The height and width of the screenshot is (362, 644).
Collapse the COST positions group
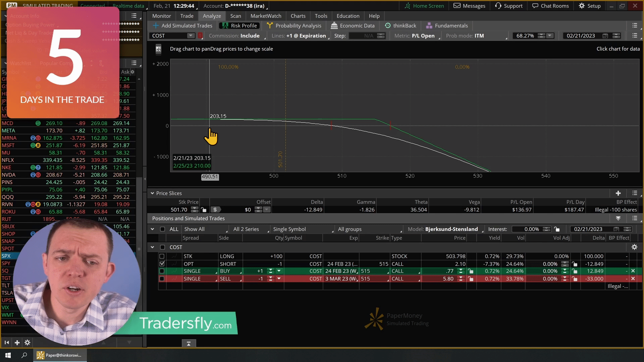tap(152, 247)
